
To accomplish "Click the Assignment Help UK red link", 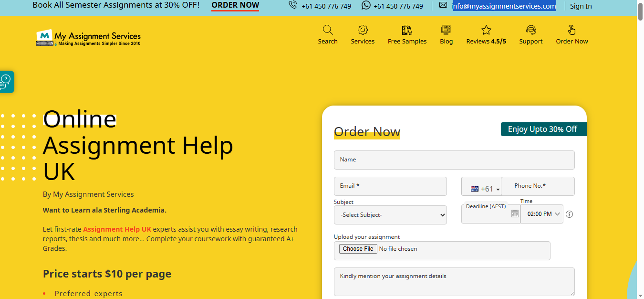I will click(117, 229).
